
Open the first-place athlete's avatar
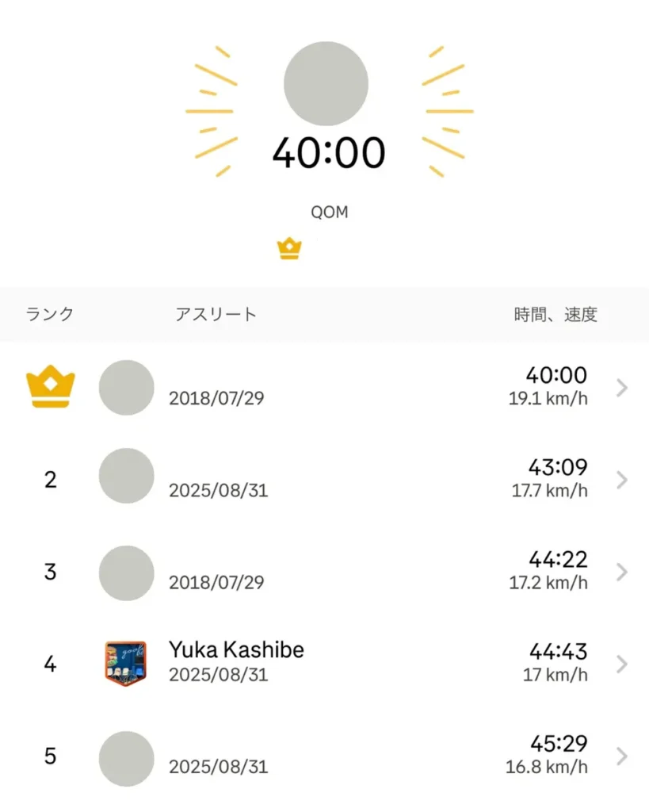click(x=126, y=387)
